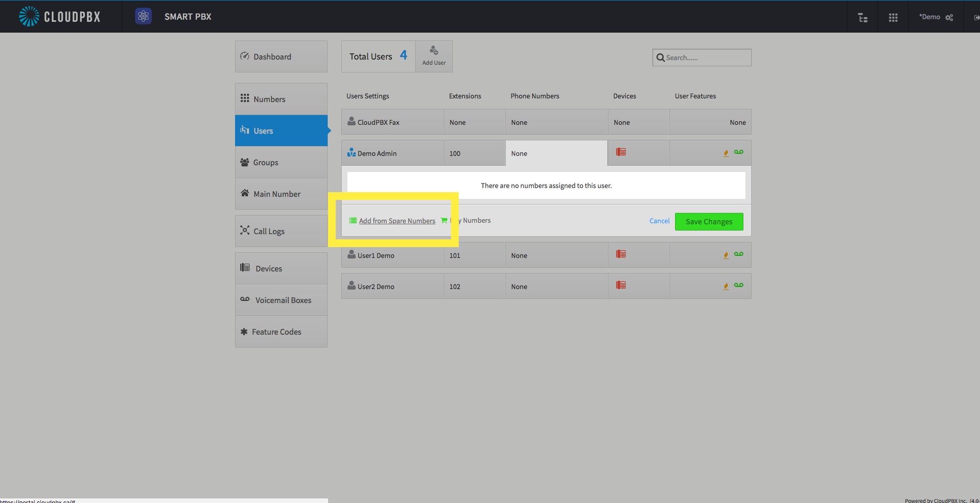Click the Cancel link
Viewport: 980px width, 503px height.
[660, 221]
